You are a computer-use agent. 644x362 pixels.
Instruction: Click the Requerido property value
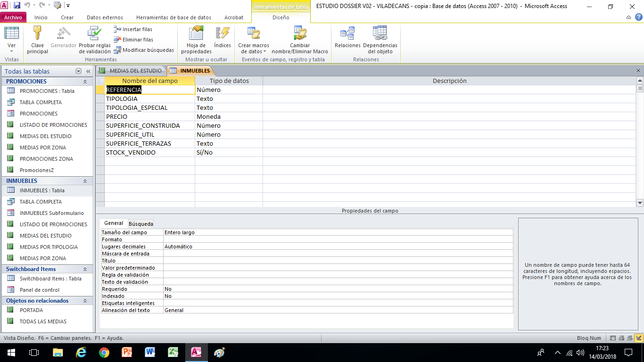(338, 289)
